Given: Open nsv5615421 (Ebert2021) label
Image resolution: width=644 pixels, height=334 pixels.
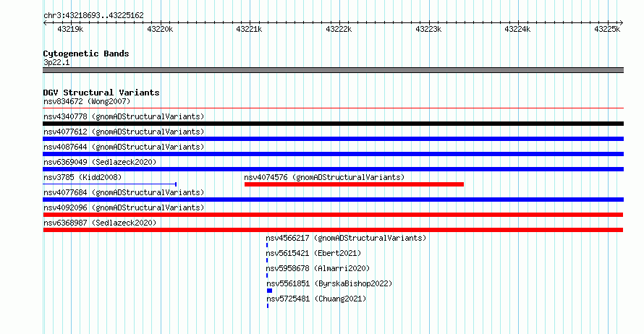Looking at the screenshot, I should click(x=313, y=253).
